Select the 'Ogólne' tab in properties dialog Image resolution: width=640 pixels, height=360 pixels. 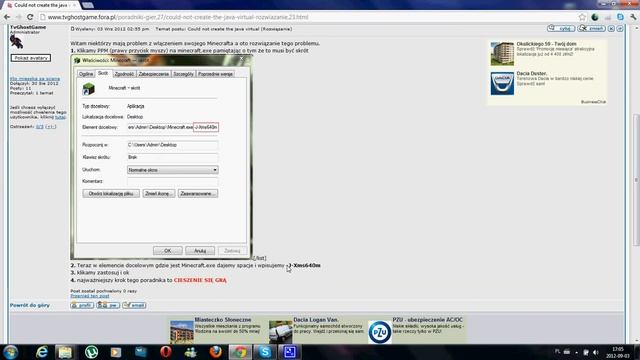[86, 74]
